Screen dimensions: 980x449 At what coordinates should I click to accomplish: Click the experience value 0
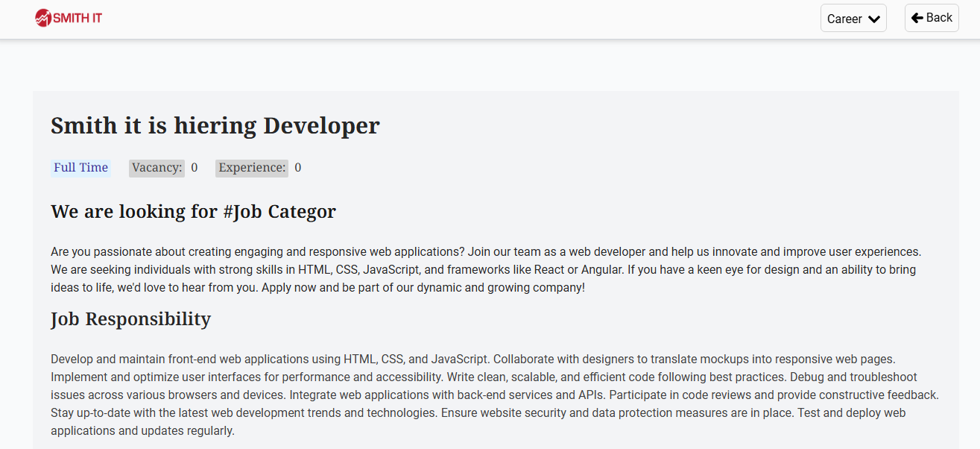tap(298, 168)
